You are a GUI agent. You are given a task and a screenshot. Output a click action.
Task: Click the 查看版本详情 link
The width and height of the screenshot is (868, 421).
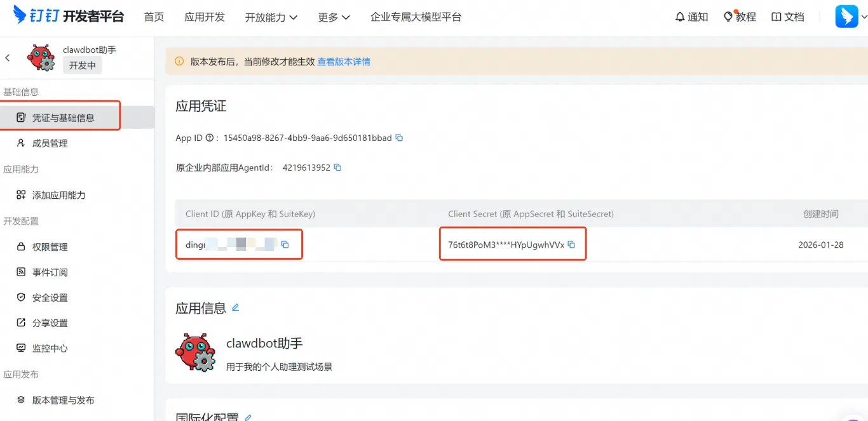[344, 62]
